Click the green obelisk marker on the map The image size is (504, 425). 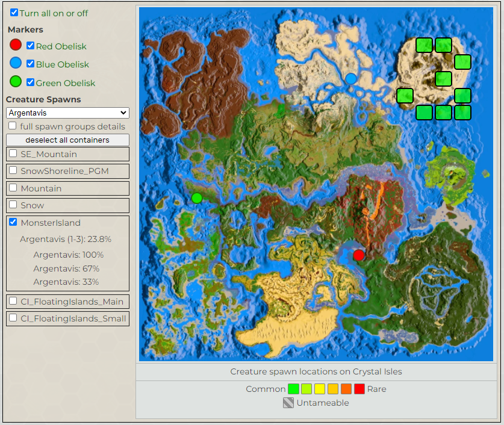pyautogui.click(x=197, y=198)
